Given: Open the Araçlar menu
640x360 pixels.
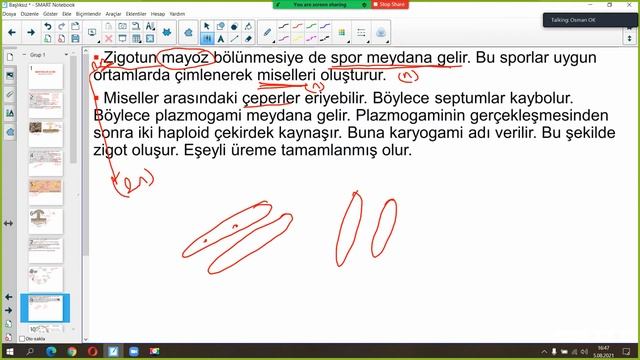Looking at the screenshot, I should point(113,14).
